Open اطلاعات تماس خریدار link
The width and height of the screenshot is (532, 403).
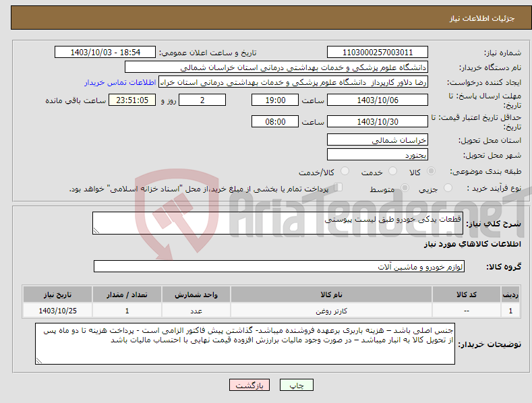120,82
